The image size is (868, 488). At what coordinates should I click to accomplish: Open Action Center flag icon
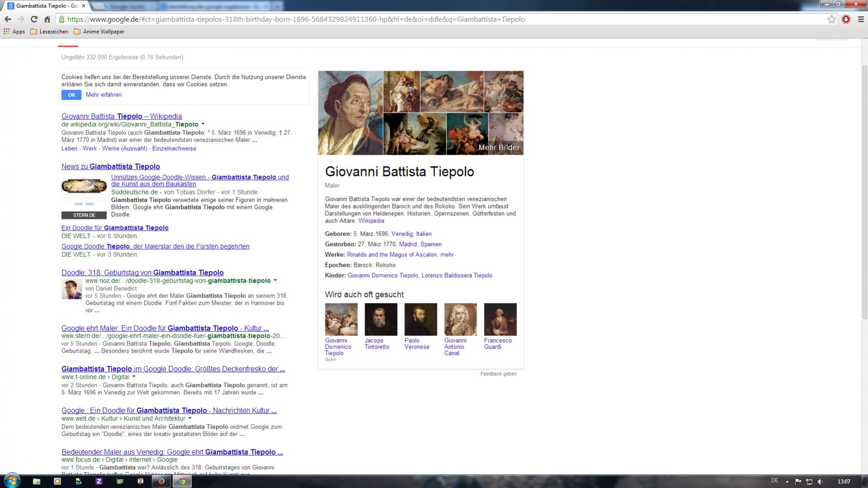point(798,481)
